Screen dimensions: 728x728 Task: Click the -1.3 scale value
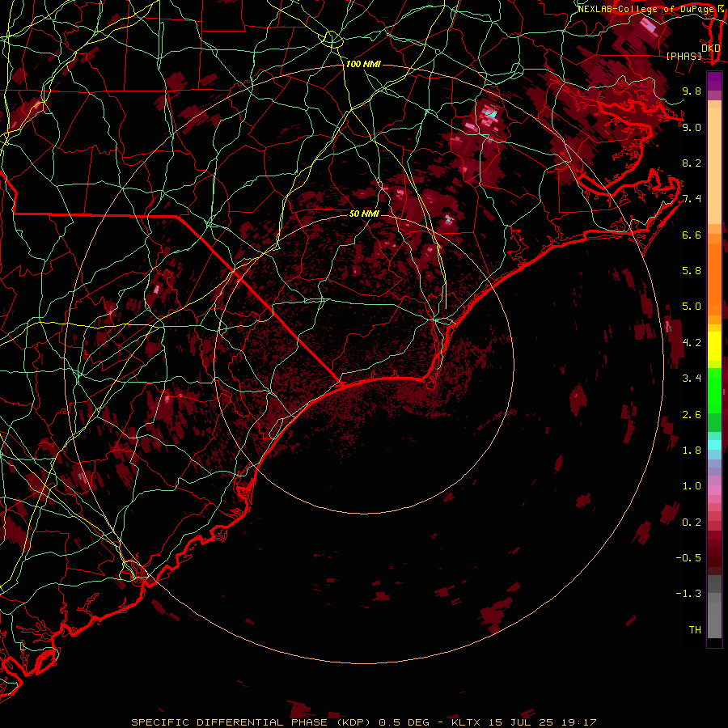[689, 594]
